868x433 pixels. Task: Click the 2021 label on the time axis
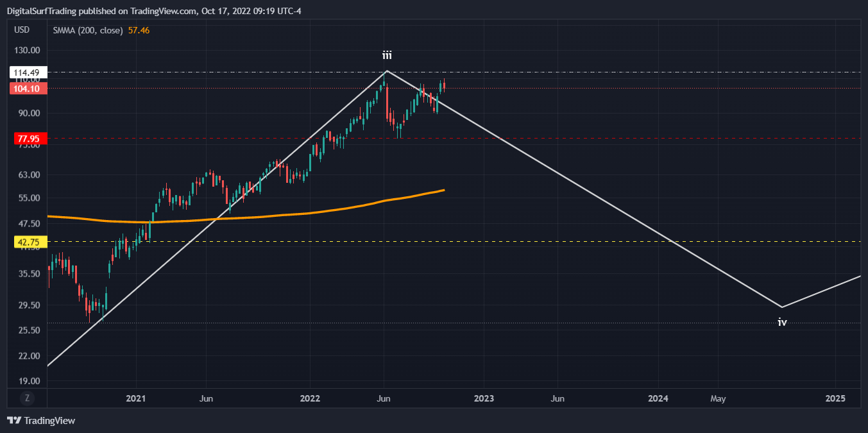click(x=136, y=398)
